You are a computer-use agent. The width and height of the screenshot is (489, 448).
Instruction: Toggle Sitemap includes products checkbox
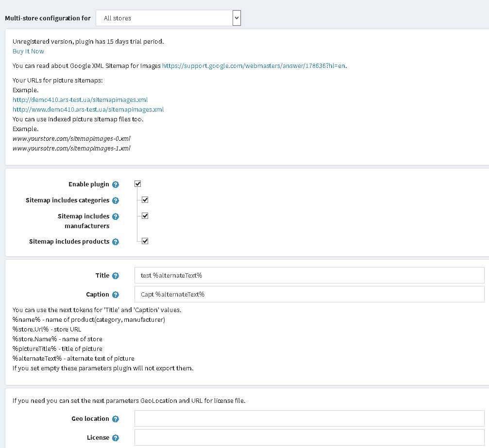(x=145, y=241)
